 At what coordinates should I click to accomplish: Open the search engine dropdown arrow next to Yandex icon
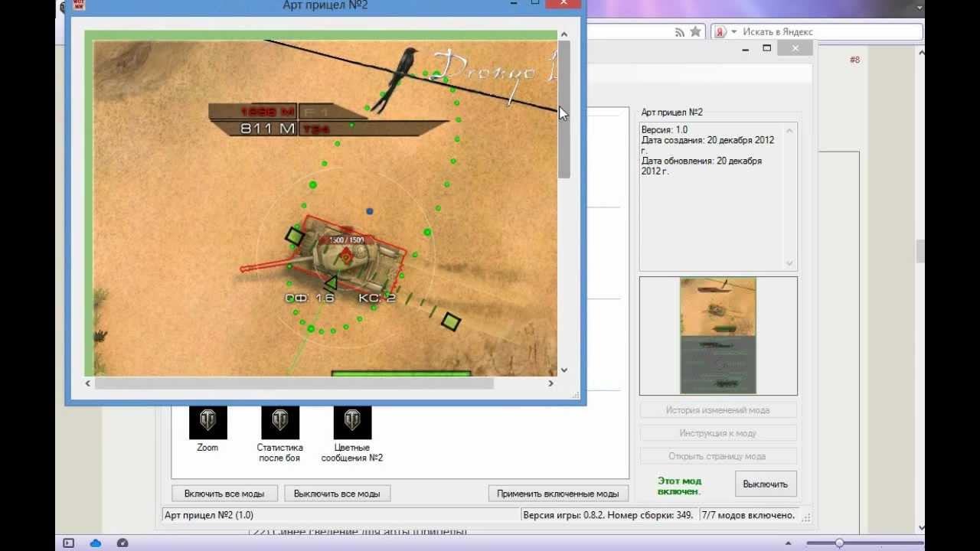tap(733, 32)
